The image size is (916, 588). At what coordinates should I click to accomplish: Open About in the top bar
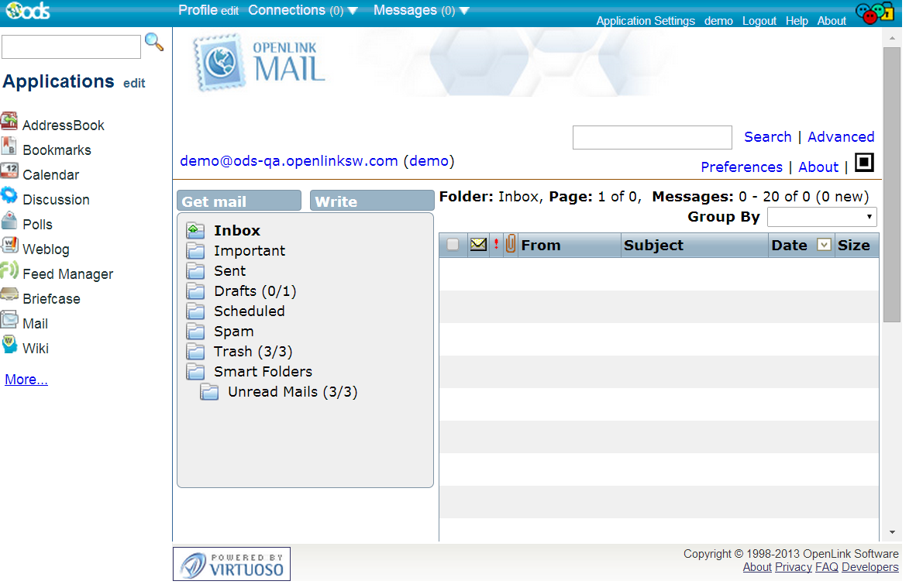tap(832, 21)
